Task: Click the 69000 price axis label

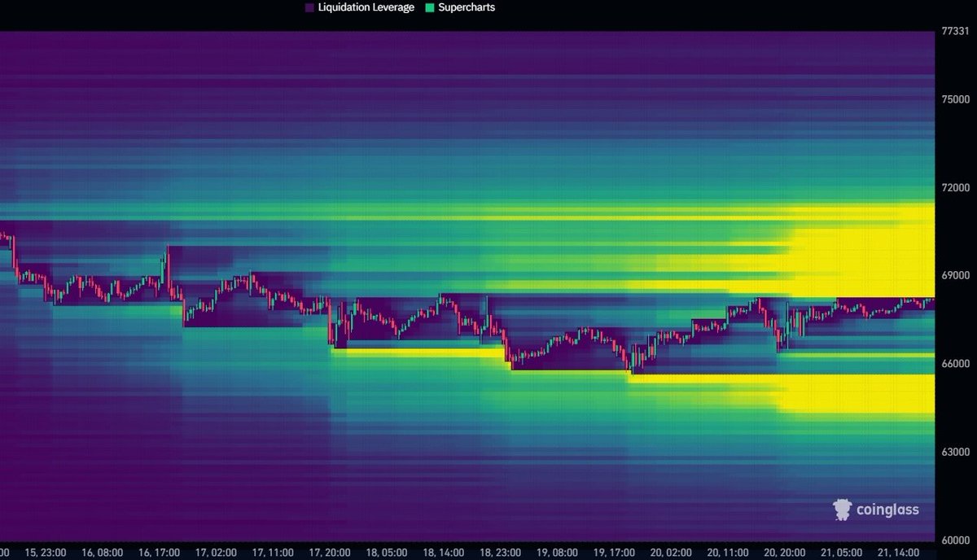Action: [x=955, y=275]
